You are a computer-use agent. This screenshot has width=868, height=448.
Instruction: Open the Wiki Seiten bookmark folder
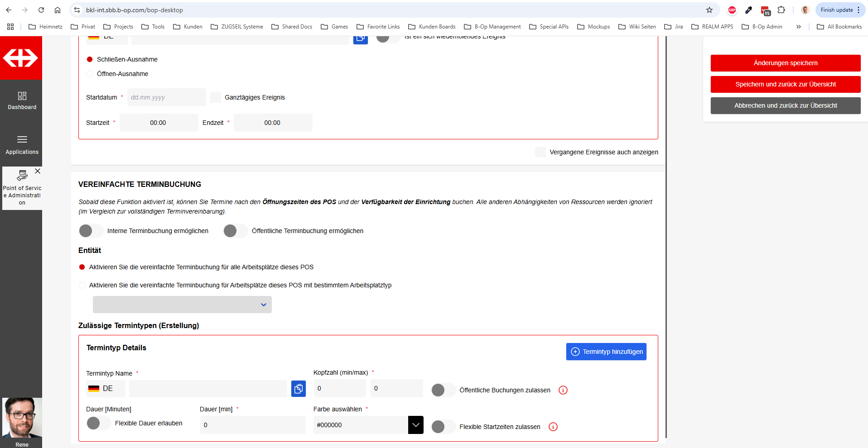click(x=637, y=27)
